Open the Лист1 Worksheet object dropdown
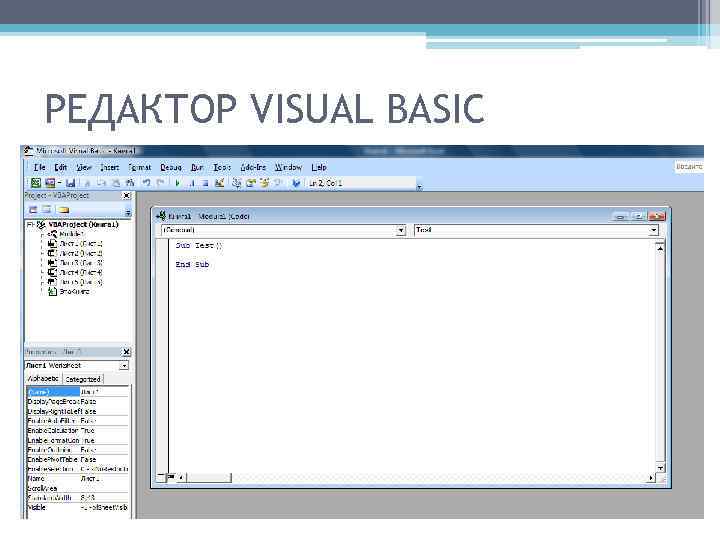 click(x=124, y=366)
